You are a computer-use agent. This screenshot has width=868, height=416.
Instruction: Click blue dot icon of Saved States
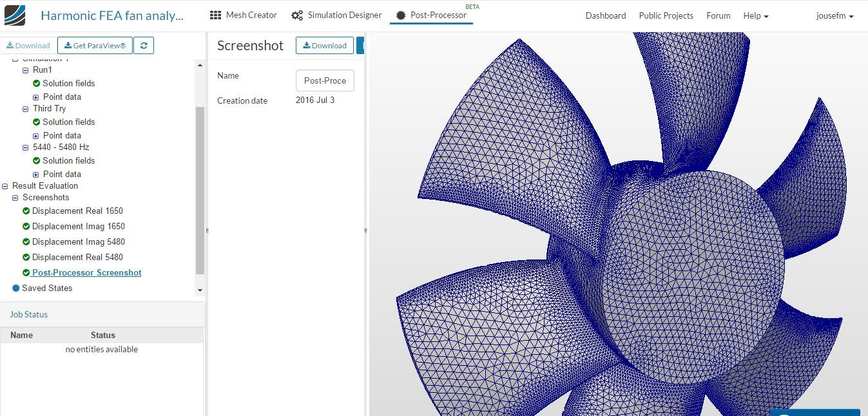coord(16,288)
